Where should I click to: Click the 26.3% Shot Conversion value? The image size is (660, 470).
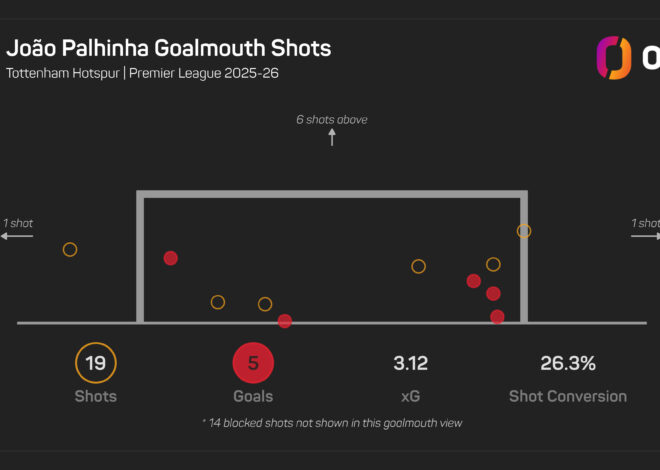pos(568,363)
